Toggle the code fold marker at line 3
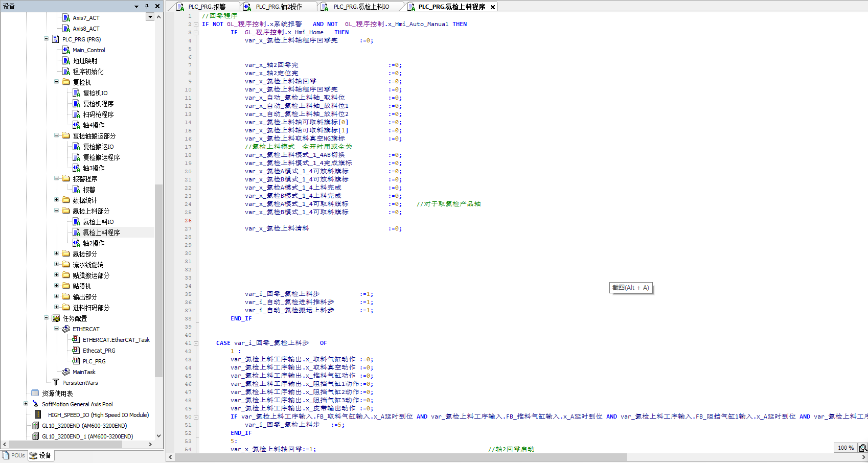 click(196, 33)
